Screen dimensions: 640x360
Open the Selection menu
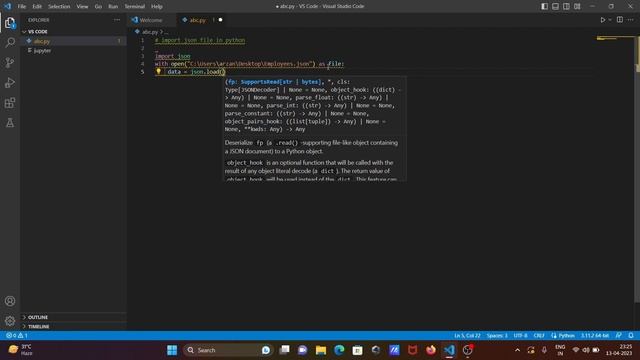(x=59, y=7)
